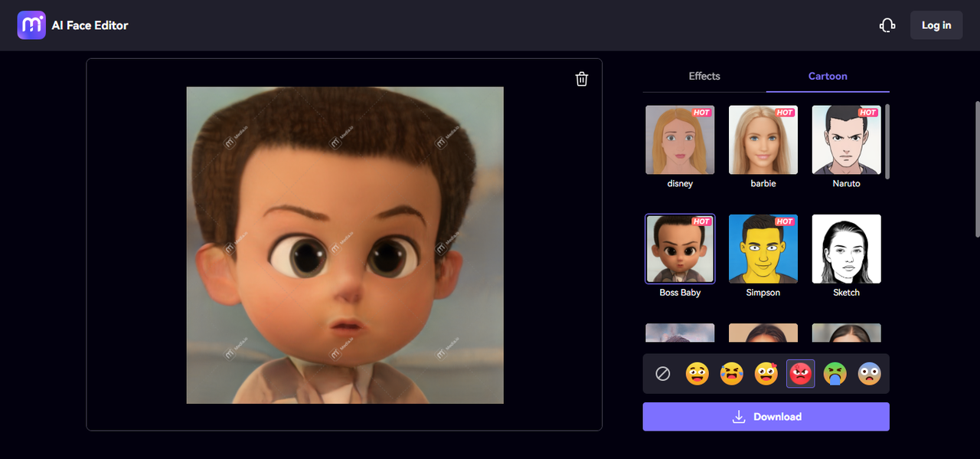Choose the Naruto cartoon style thumbnail
980x459 pixels.
[x=847, y=140]
